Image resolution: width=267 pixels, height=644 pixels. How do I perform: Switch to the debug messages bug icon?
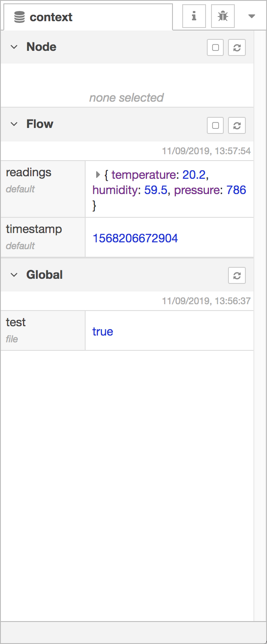[222, 16]
